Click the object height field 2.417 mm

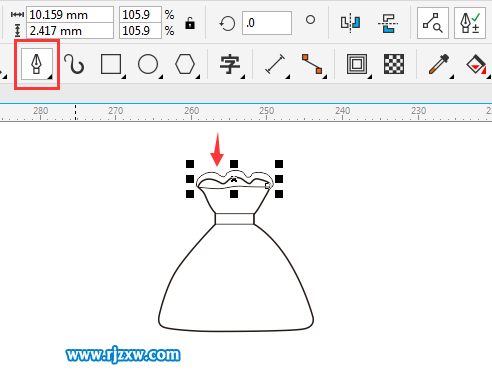pyautogui.click(x=70, y=31)
